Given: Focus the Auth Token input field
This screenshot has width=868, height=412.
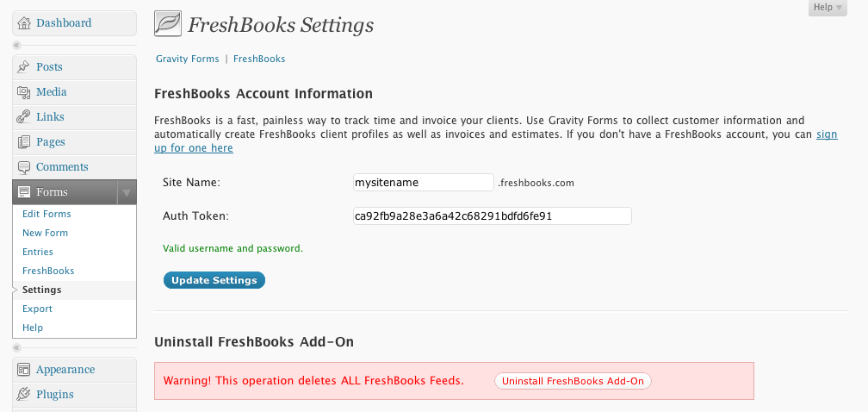Looking at the screenshot, I should point(493,216).
